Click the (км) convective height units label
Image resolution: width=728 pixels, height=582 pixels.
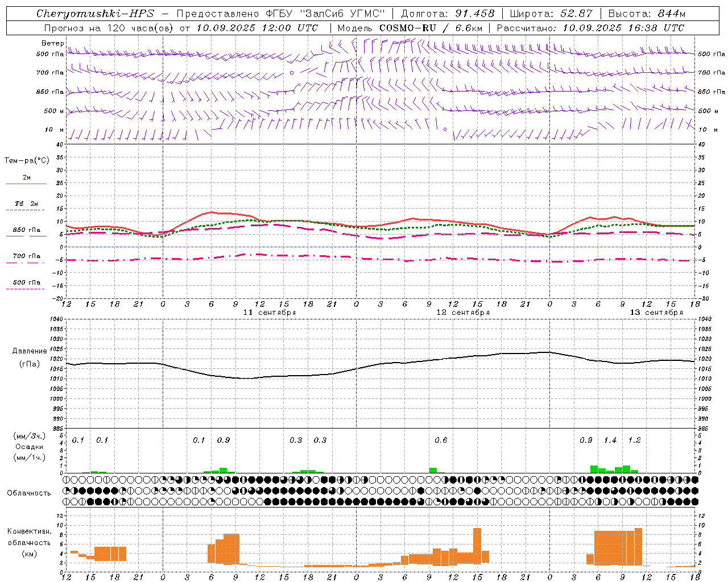tap(31, 553)
